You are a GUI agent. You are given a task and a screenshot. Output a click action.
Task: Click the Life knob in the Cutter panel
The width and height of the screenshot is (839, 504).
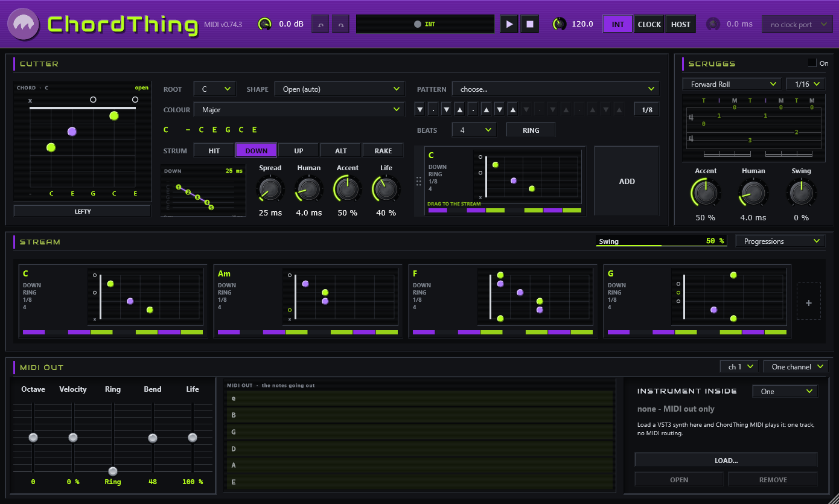click(386, 189)
